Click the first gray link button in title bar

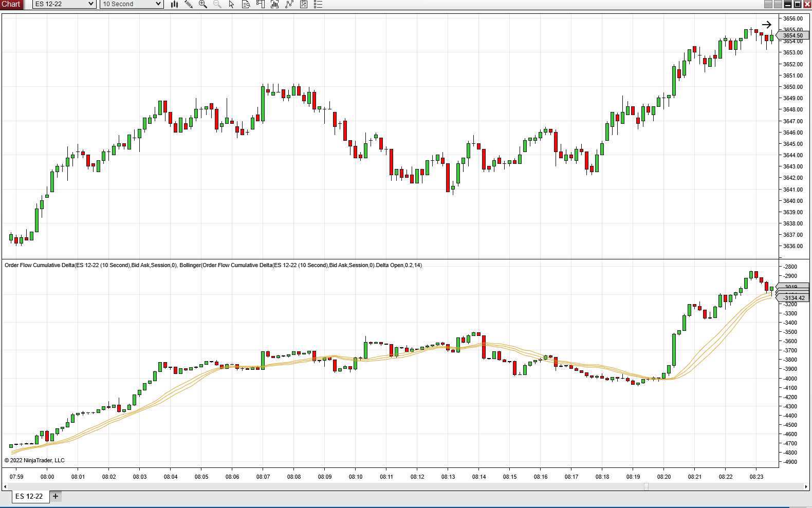click(768, 4)
